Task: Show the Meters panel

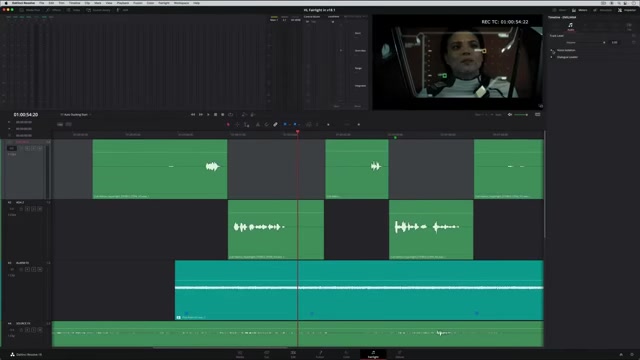Action: pos(580,10)
